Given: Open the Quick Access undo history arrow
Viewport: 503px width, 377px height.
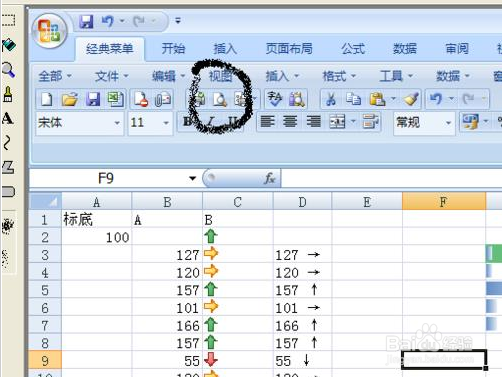Looking at the screenshot, I should pos(122,21).
